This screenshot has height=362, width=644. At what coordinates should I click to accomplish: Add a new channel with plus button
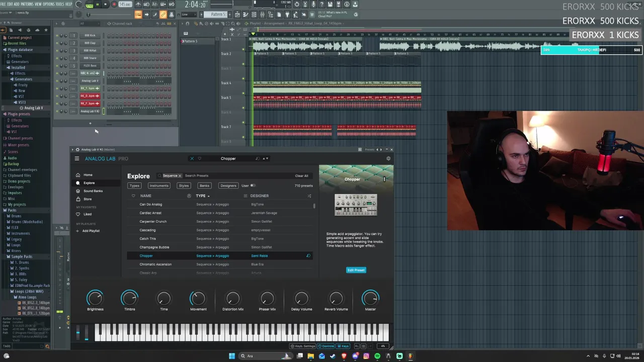[x=90, y=123]
